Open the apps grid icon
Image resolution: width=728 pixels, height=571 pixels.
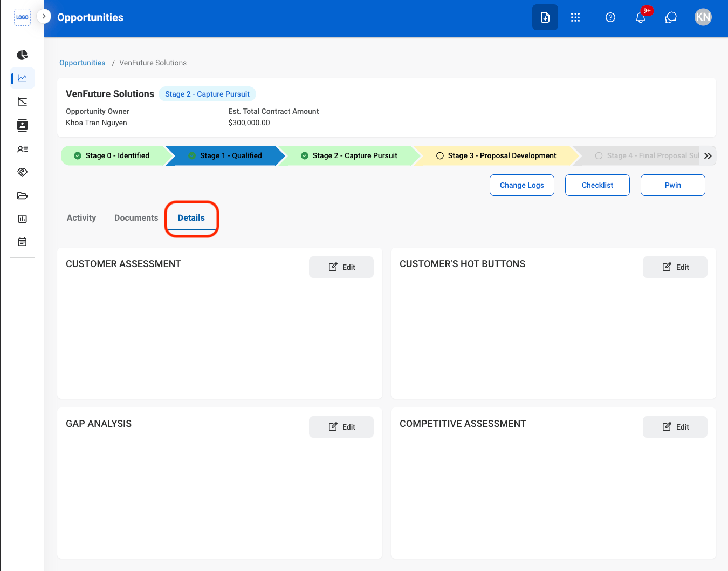(x=575, y=17)
